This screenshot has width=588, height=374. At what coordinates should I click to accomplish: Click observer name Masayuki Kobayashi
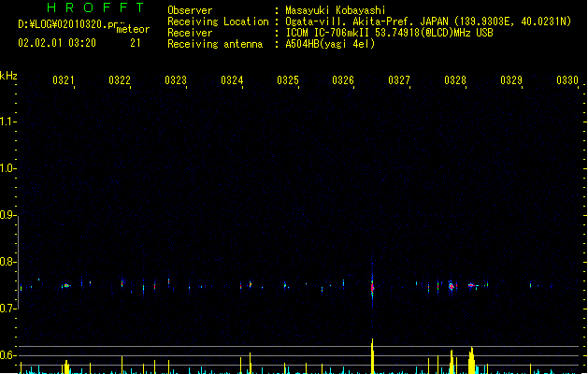[x=336, y=10]
